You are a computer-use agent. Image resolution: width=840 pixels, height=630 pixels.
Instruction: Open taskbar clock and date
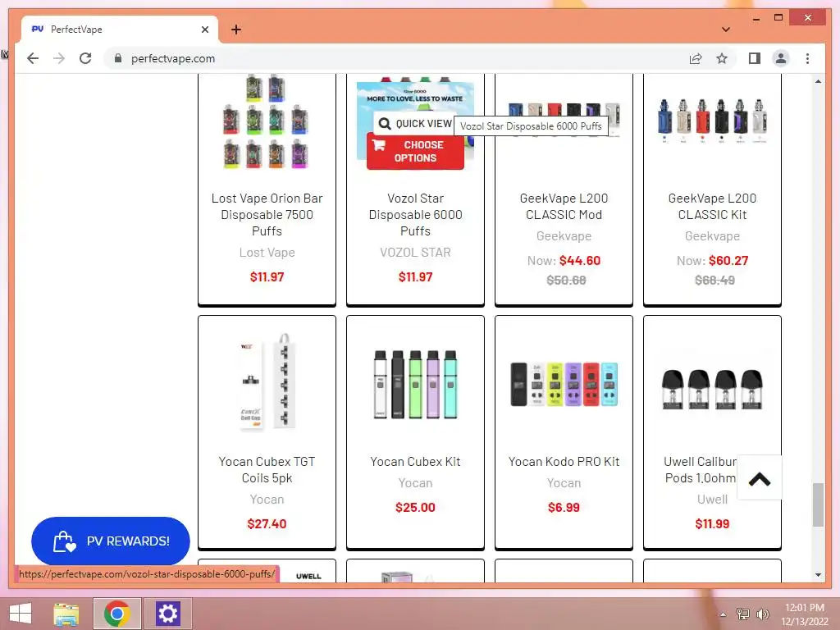click(x=804, y=614)
